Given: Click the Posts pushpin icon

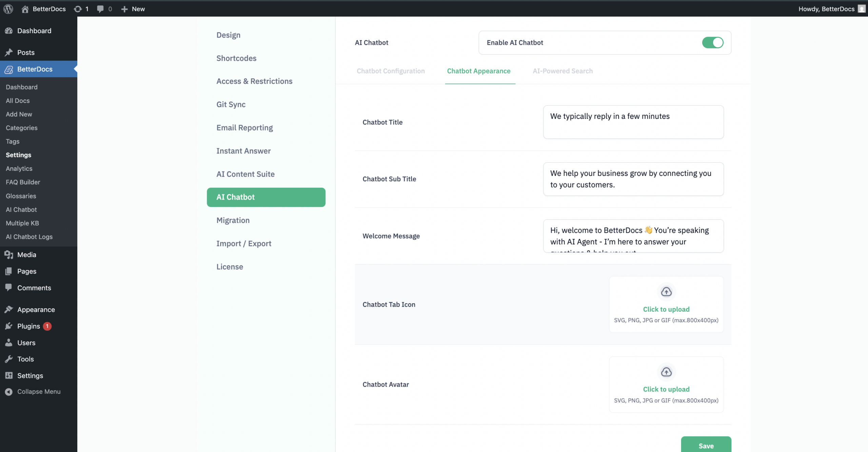Looking at the screenshot, I should point(9,53).
